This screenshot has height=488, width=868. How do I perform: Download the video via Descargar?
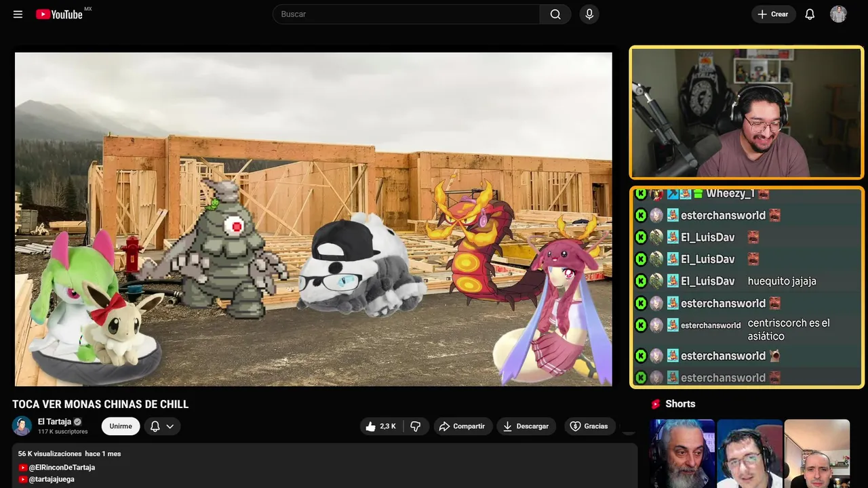click(x=526, y=426)
